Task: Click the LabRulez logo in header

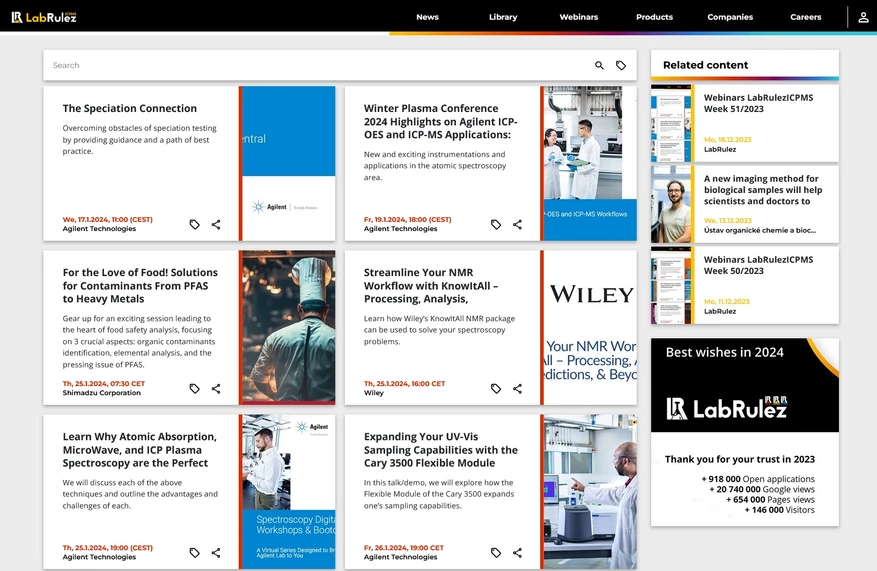Action: [44, 17]
